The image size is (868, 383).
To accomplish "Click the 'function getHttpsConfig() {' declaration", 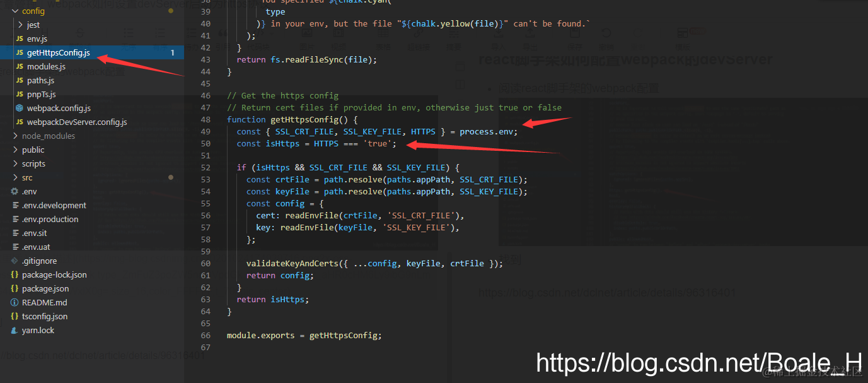I will 292,120.
